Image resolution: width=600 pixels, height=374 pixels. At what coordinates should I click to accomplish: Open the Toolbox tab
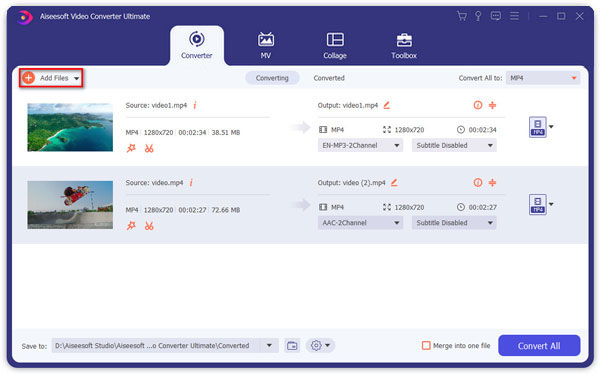[x=404, y=45]
